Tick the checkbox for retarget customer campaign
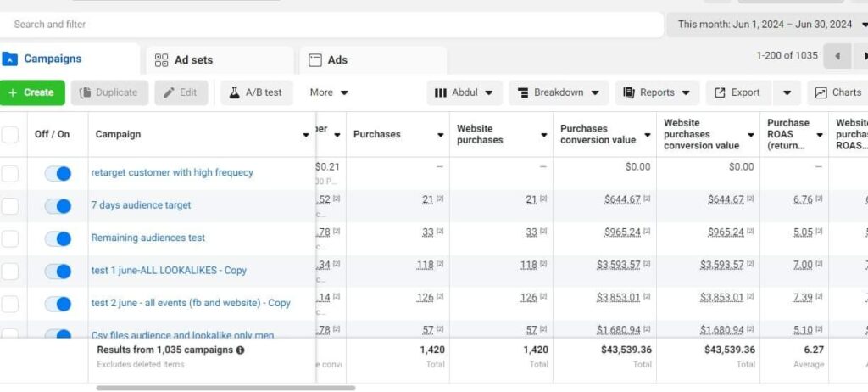 (x=10, y=173)
